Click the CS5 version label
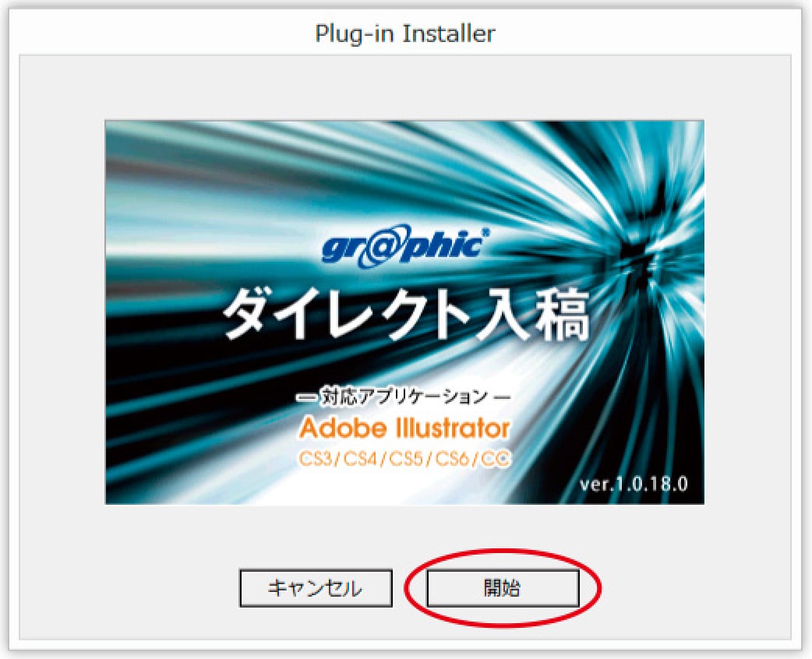812x659 pixels. [x=407, y=460]
